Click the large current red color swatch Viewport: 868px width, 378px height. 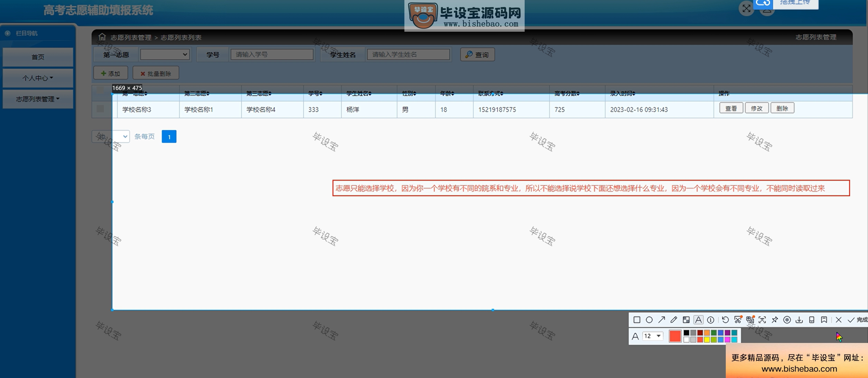(x=675, y=336)
